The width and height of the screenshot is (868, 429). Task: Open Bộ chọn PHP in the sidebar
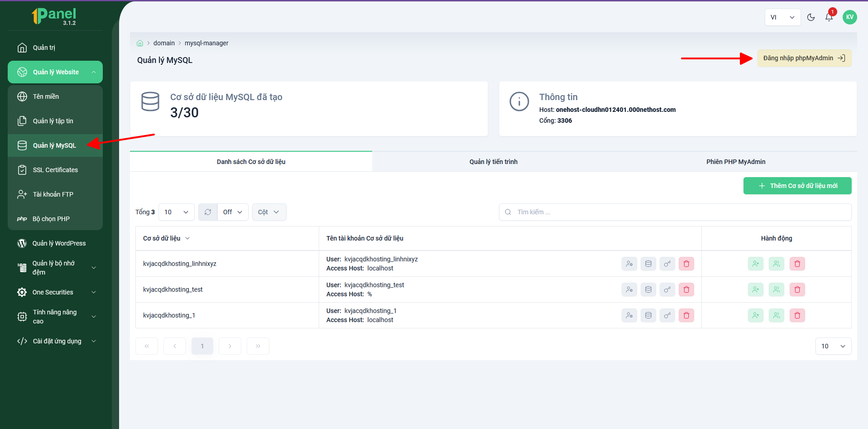coord(55,219)
